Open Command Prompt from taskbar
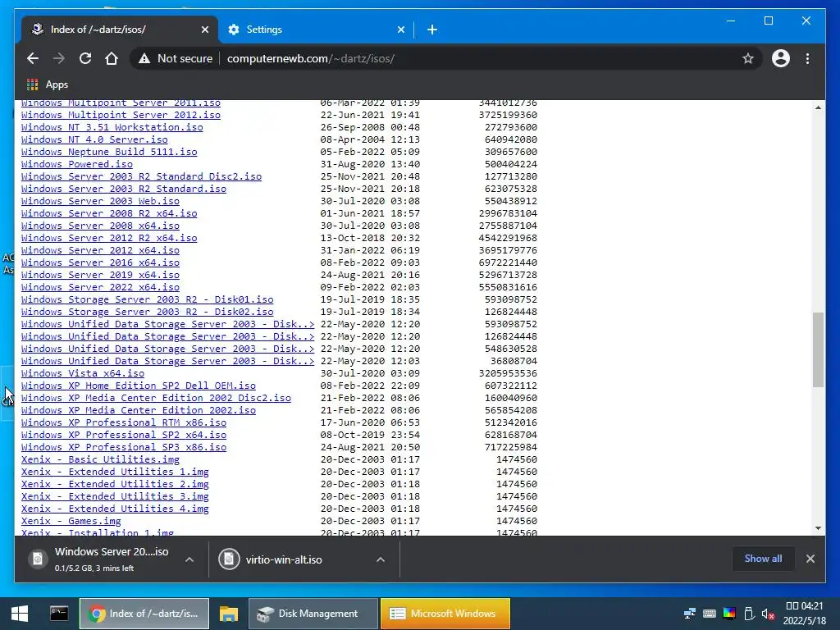 click(x=59, y=614)
